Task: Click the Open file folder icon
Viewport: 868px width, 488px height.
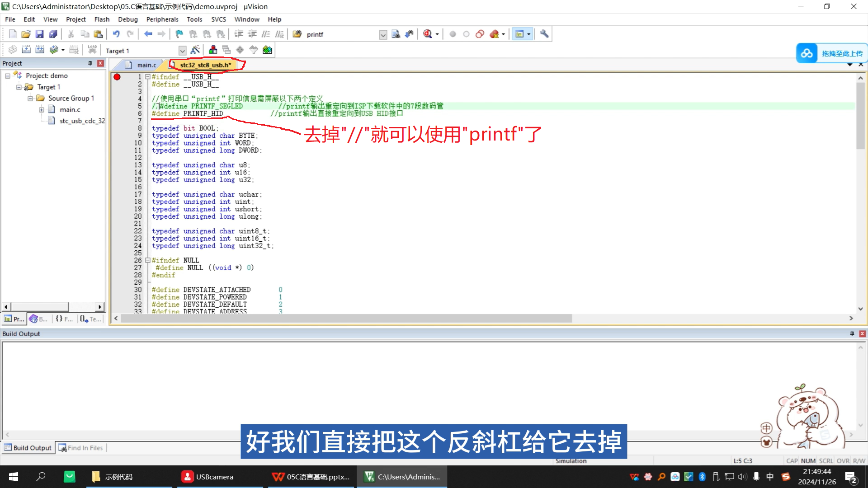Action: pyautogui.click(x=26, y=34)
